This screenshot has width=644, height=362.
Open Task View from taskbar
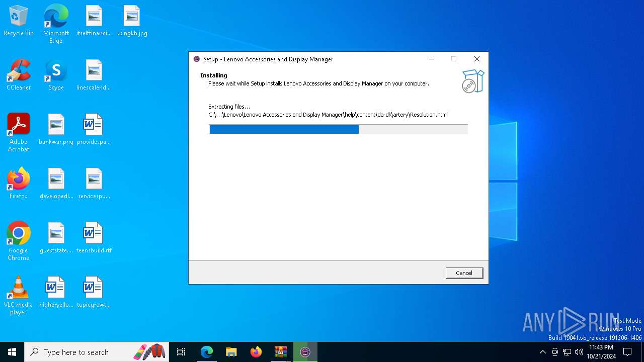point(181,352)
